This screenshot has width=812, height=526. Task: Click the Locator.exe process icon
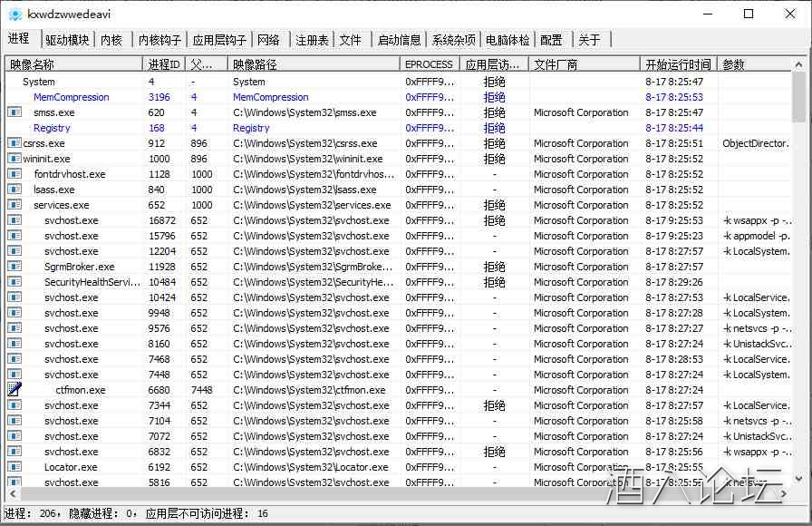pyautogui.click(x=14, y=466)
